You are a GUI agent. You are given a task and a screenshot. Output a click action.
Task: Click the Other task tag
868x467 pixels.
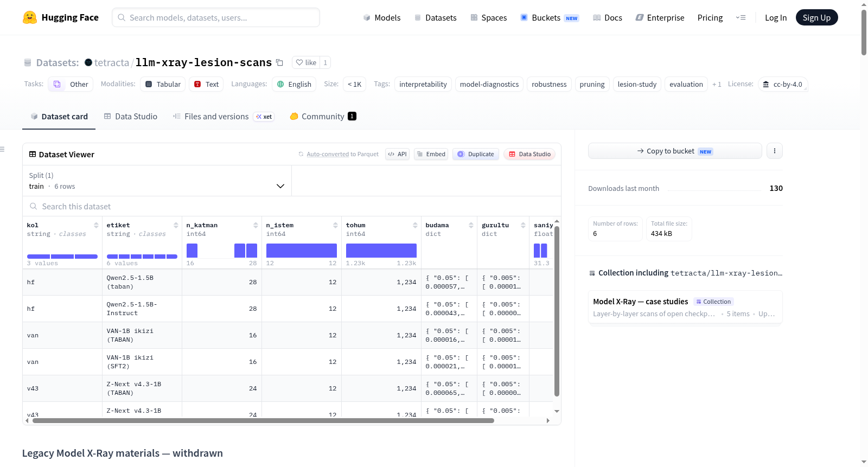[71, 84]
